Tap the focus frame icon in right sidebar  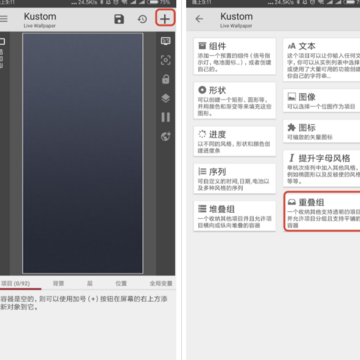[166, 60]
